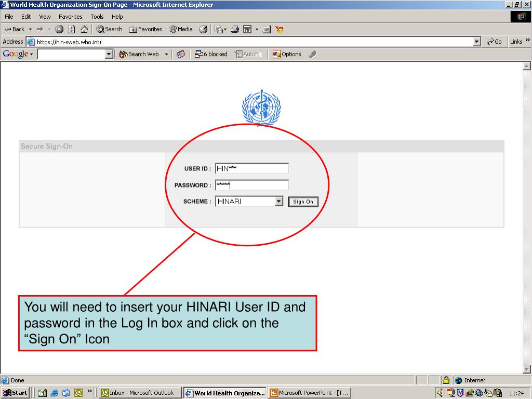Open Google toolbar Options
Screen dimensions: 532x399
click(x=287, y=54)
